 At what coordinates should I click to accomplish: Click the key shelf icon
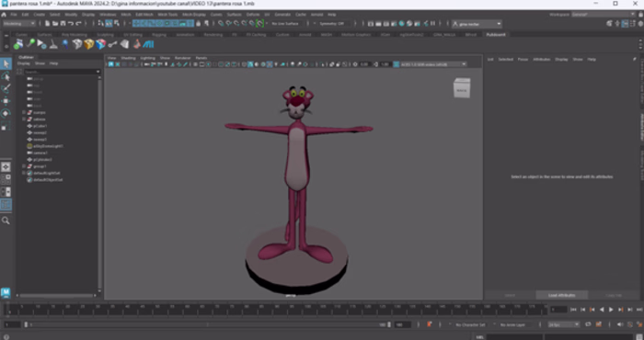pyautogui.click(x=112, y=44)
